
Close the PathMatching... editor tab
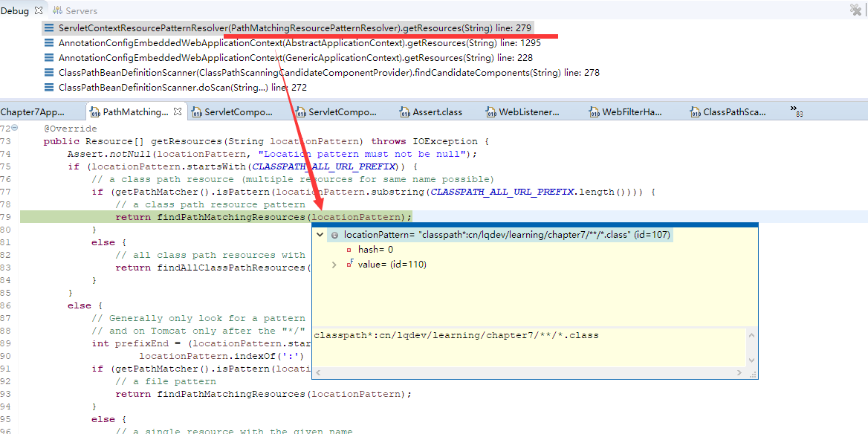(178, 112)
